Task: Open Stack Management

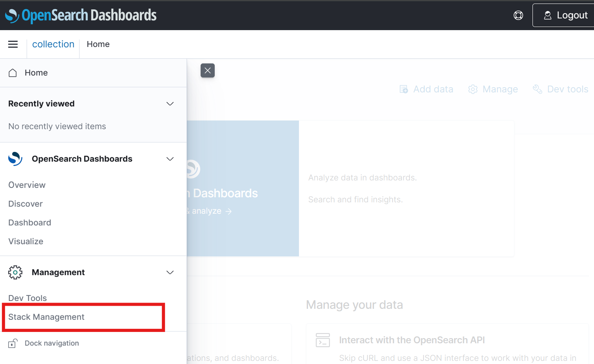Action: pos(46,317)
